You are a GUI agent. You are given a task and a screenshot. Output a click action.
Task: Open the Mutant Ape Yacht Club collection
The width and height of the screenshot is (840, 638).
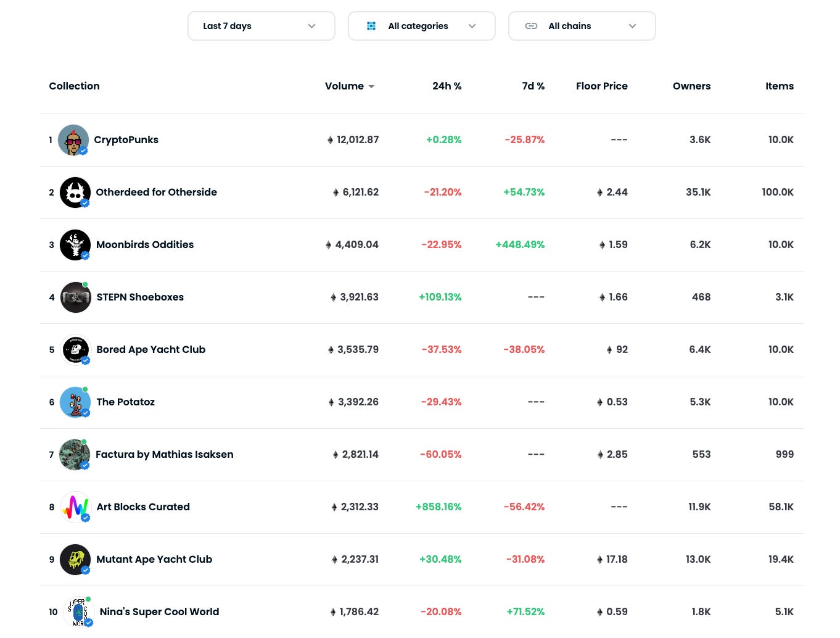[154, 560]
